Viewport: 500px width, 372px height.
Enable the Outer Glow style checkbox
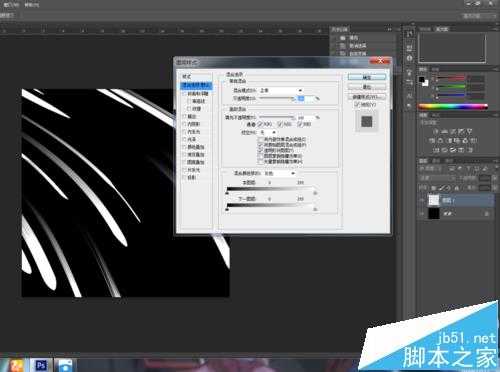click(184, 170)
